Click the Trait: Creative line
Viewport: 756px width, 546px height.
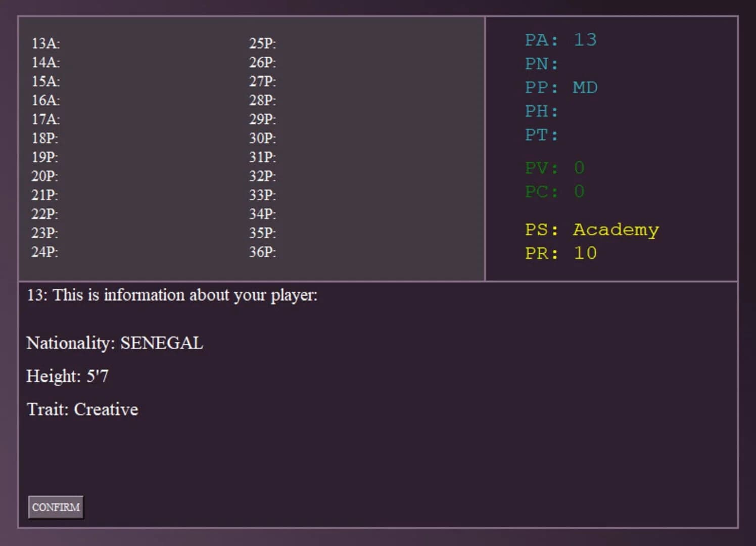click(x=82, y=409)
